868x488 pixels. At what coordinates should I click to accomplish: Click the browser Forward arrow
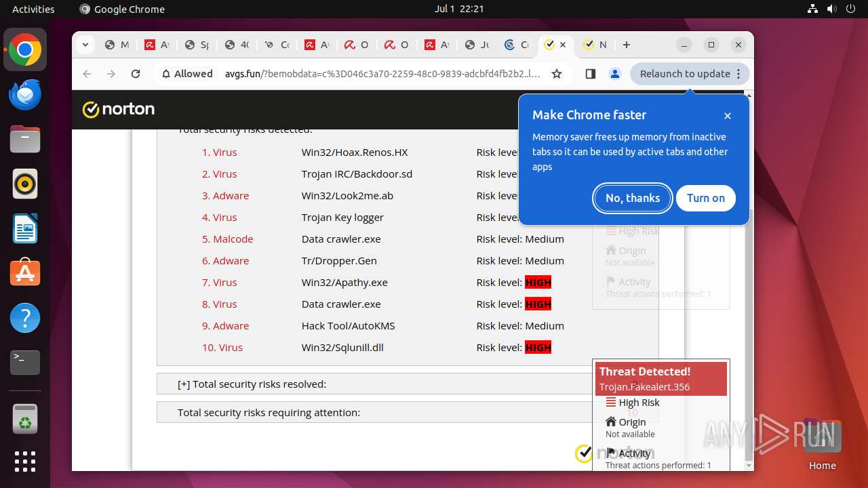point(111,74)
